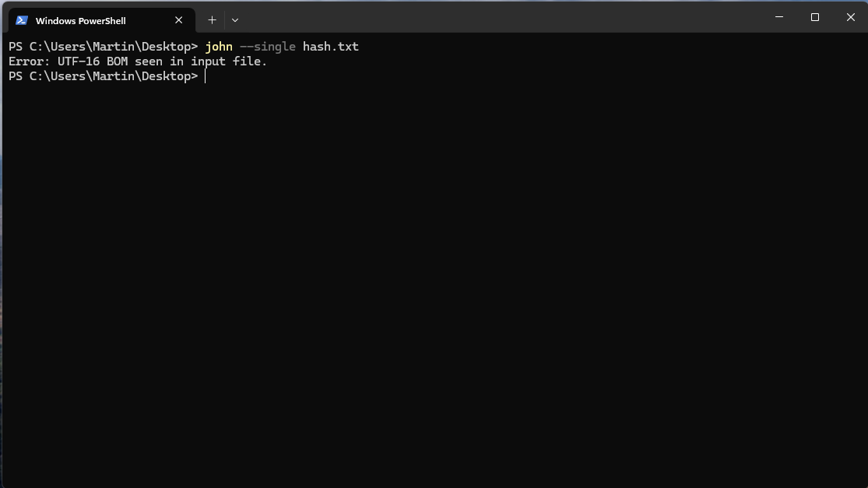
Task: Close the terminal window
Action: coord(850,17)
